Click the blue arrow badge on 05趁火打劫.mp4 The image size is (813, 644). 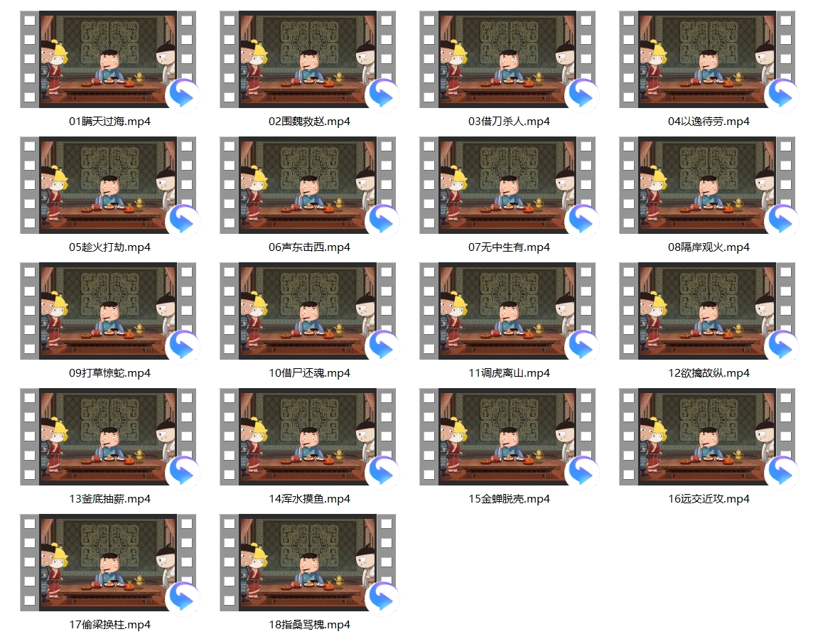pyautogui.click(x=182, y=220)
